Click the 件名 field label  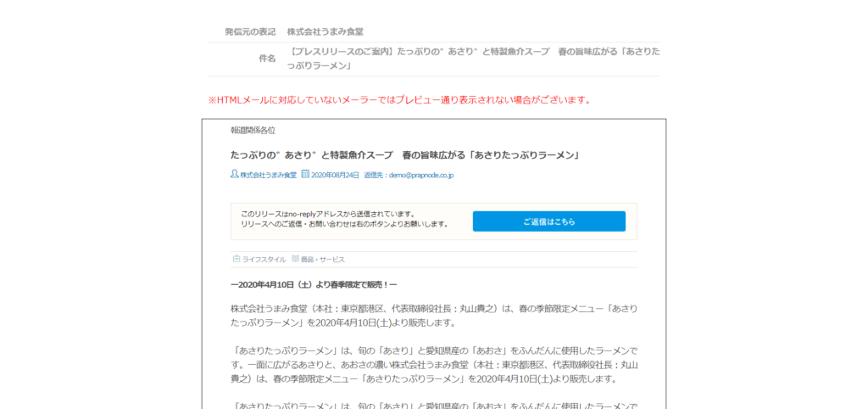click(x=267, y=59)
